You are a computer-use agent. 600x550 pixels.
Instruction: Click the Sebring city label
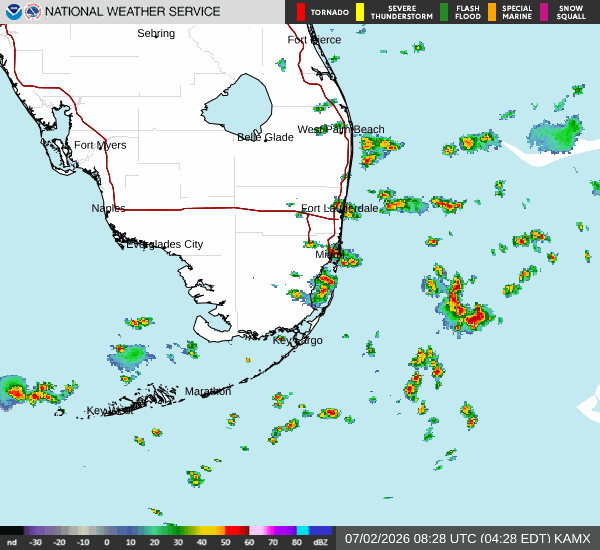[x=156, y=33]
